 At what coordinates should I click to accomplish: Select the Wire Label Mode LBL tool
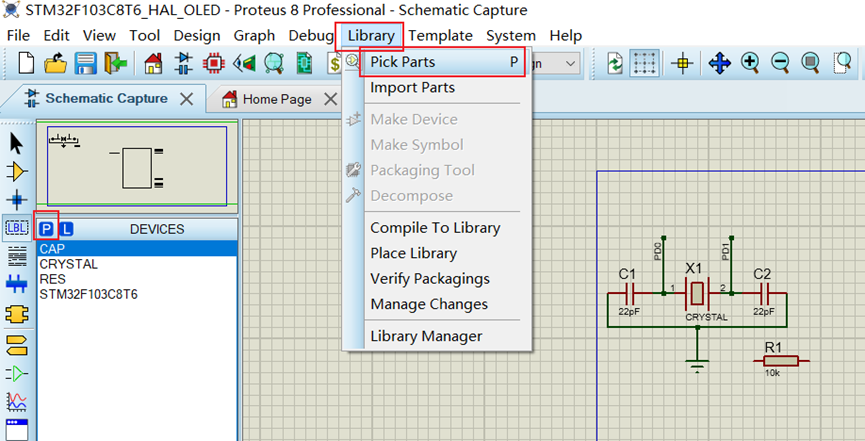tap(17, 227)
